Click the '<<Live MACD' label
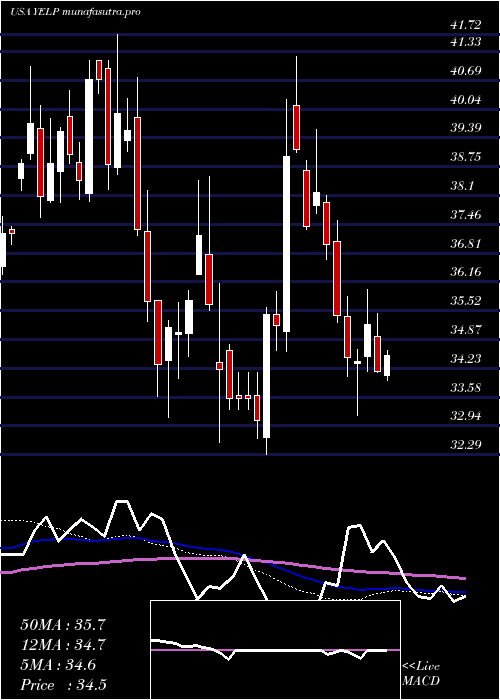 point(421,674)
